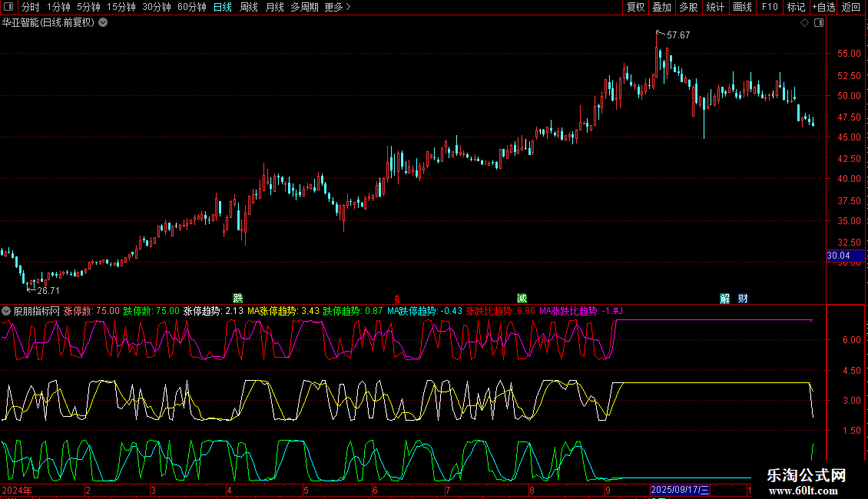Viewport: 868px width, 499px height.
Task: Click the 叠加 overlay button
Action: pos(661,7)
